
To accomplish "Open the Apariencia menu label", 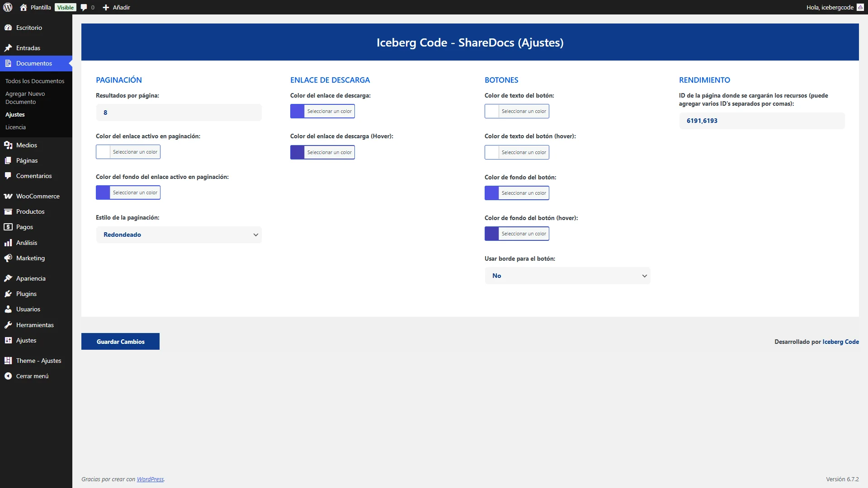I will click(31, 278).
